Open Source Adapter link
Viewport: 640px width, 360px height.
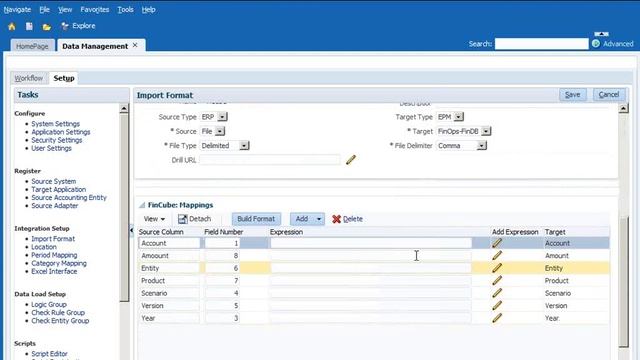tap(55, 206)
